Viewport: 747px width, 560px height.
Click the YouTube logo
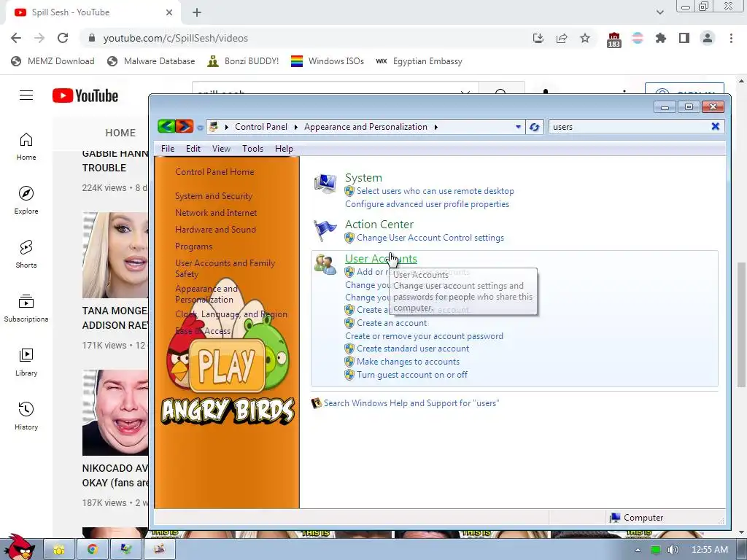pos(85,96)
